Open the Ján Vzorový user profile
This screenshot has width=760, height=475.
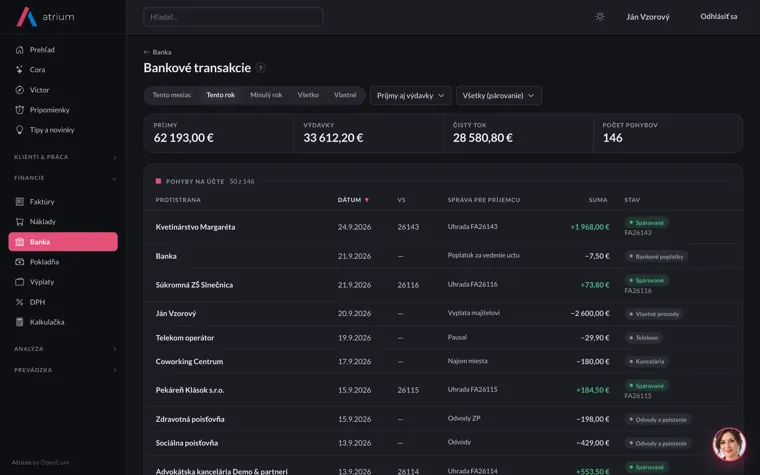[x=648, y=17]
